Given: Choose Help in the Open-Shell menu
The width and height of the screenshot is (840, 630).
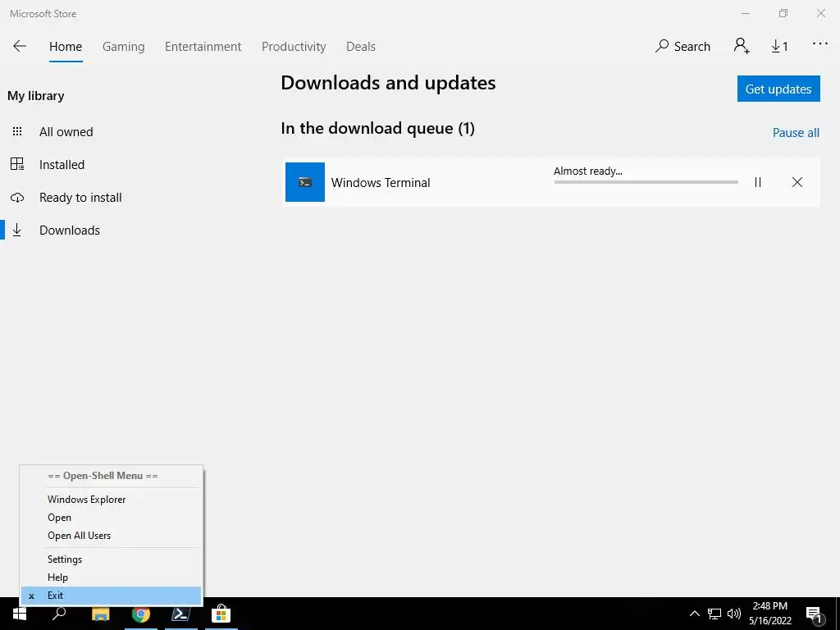Looking at the screenshot, I should coord(111,577).
